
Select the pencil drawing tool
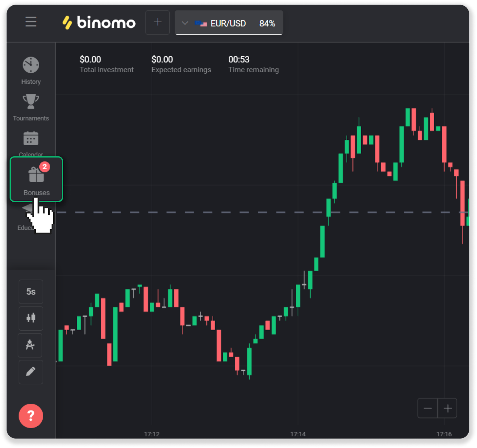(x=31, y=372)
